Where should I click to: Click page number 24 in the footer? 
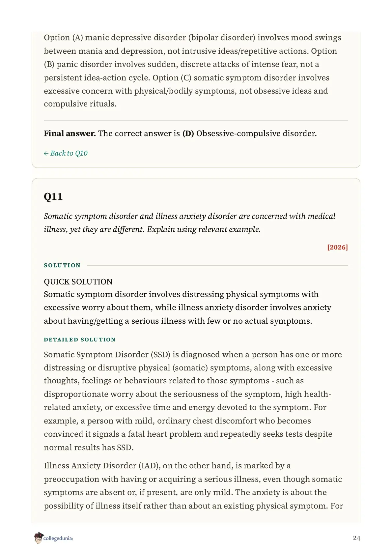356,538
